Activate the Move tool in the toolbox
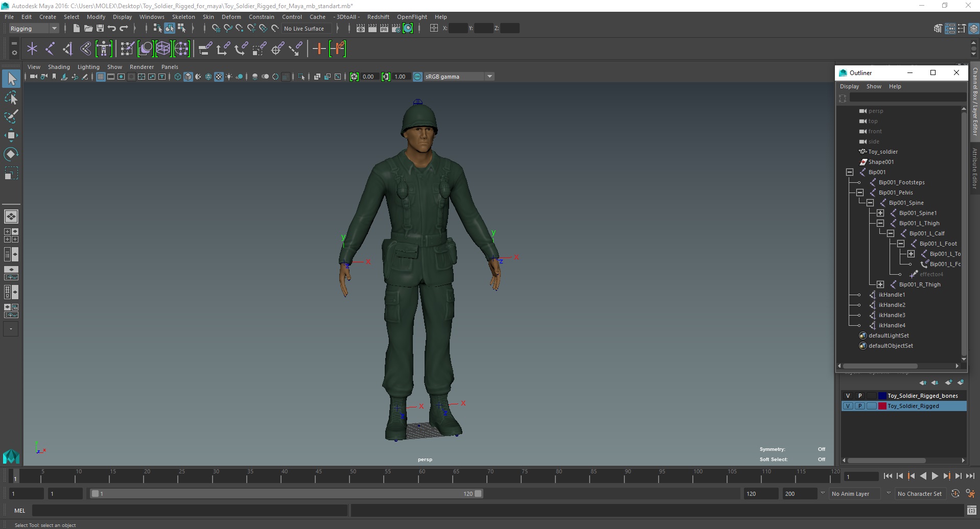Viewport: 980px width, 529px height. click(x=11, y=135)
